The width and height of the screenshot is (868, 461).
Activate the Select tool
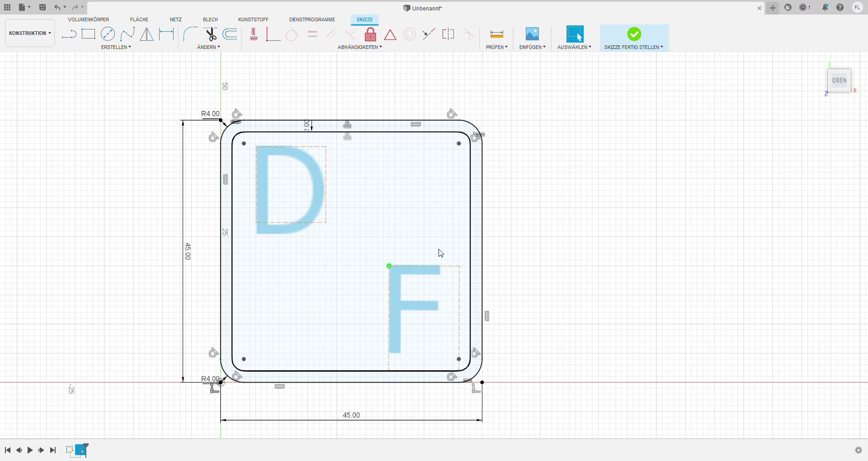pyautogui.click(x=575, y=34)
